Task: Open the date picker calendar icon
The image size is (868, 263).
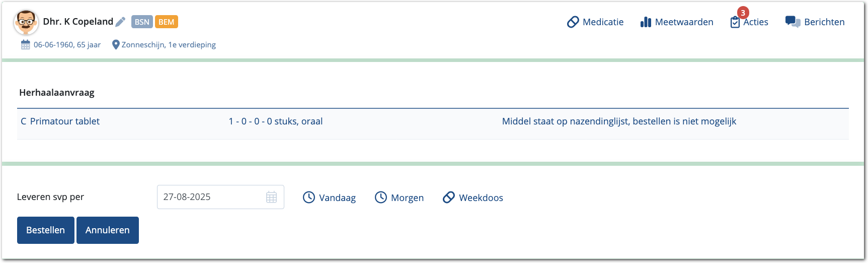Action: point(271,197)
